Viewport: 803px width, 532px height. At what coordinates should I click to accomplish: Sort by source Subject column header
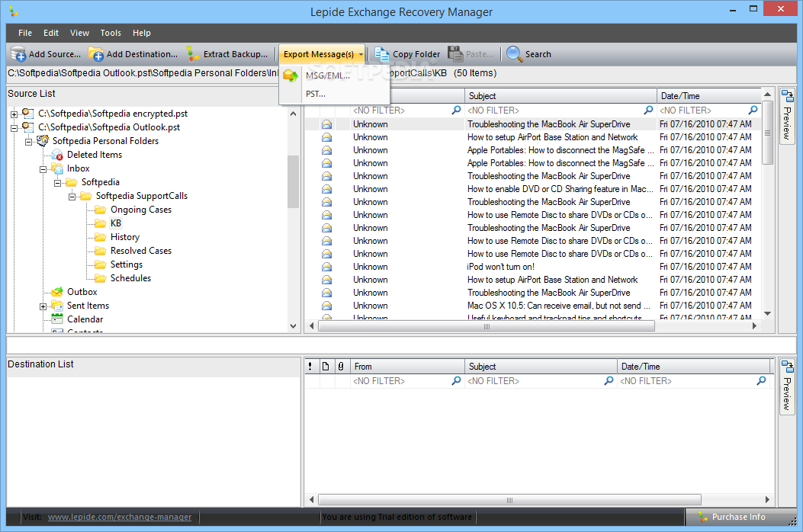click(560, 96)
